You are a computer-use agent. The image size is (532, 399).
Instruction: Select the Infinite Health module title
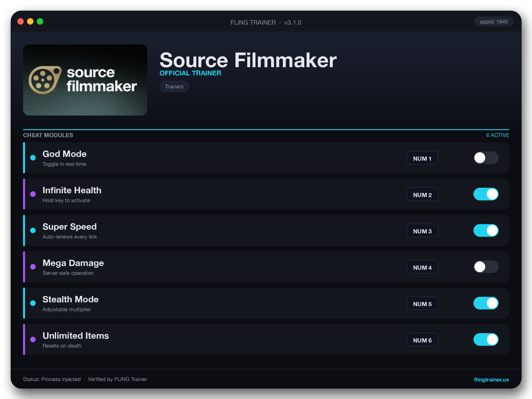[72, 190]
